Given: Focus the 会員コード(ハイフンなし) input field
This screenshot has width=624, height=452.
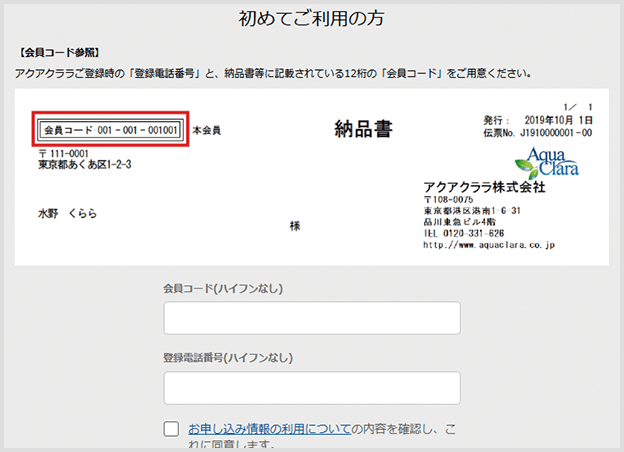Looking at the screenshot, I should coord(311,318).
